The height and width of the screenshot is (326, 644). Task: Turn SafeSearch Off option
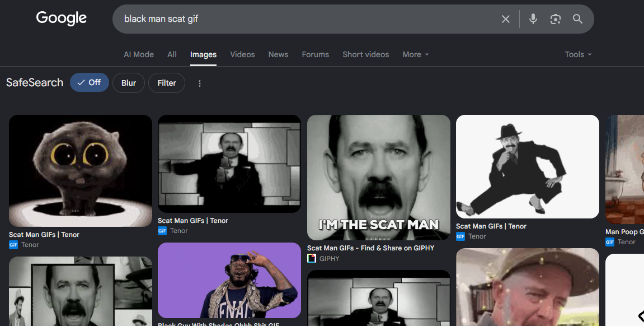coord(89,83)
